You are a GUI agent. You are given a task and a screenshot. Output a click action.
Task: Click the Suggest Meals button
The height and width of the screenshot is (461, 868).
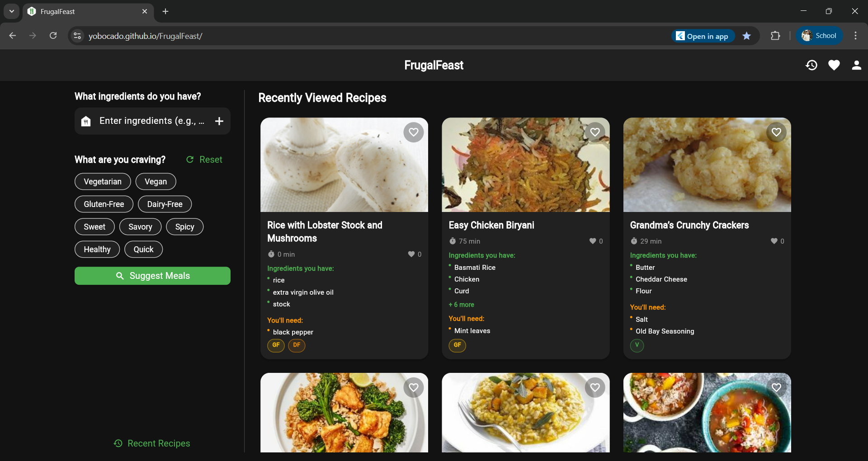point(152,276)
